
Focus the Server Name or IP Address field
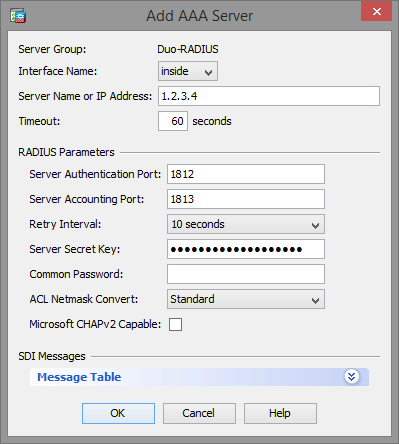tap(269, 96)
